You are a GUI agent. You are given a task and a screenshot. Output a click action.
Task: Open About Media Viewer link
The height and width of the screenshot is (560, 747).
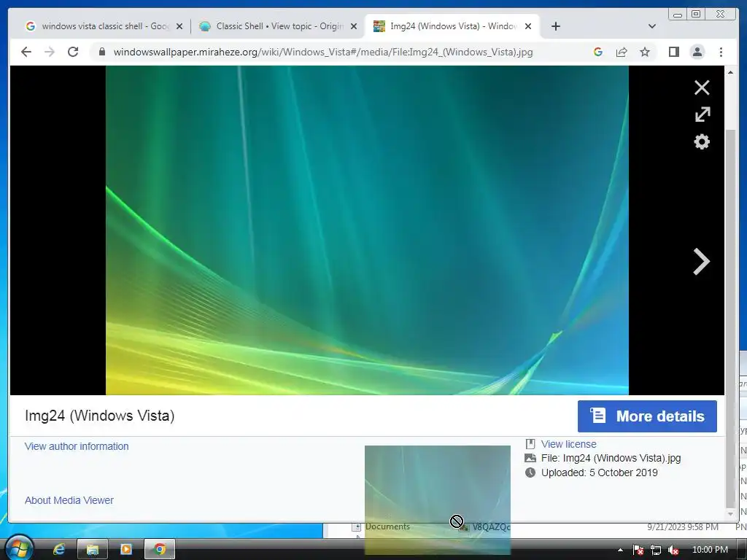[x=69, y=500]
